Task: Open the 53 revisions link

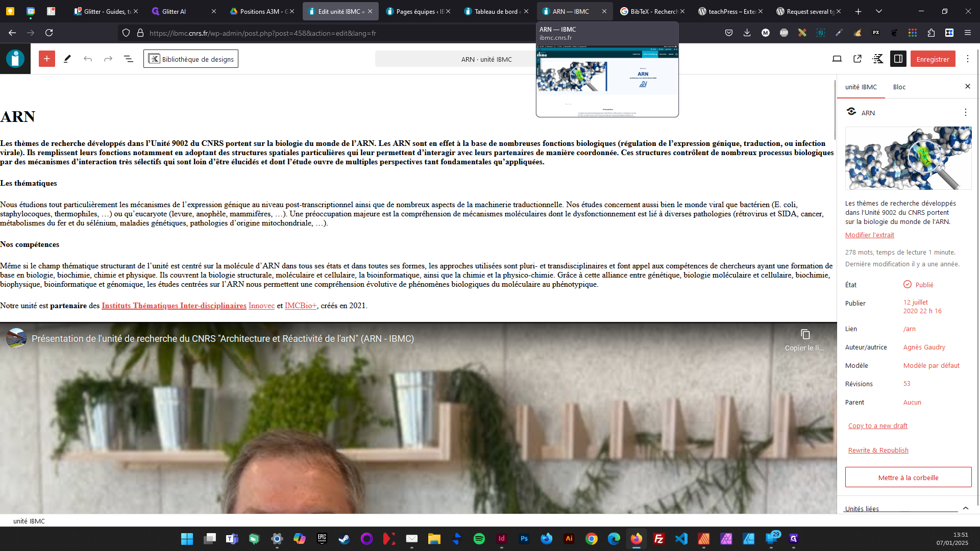Action: tap(907, 384)
